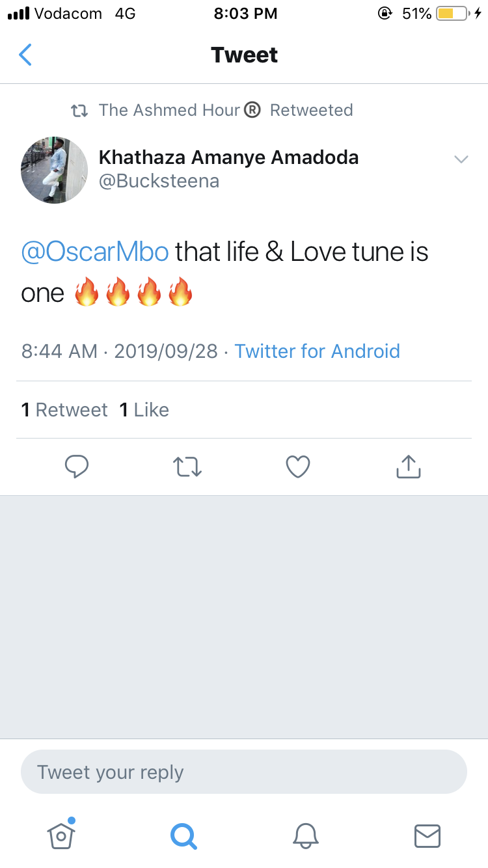The image size is (488, 868).
Task: Tap the back arrow icon
Action: [x=25, y=55]
